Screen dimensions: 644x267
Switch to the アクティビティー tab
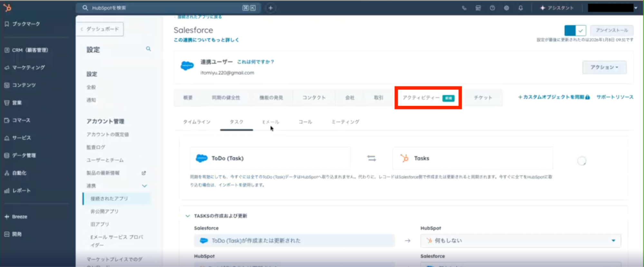[428, 98]
